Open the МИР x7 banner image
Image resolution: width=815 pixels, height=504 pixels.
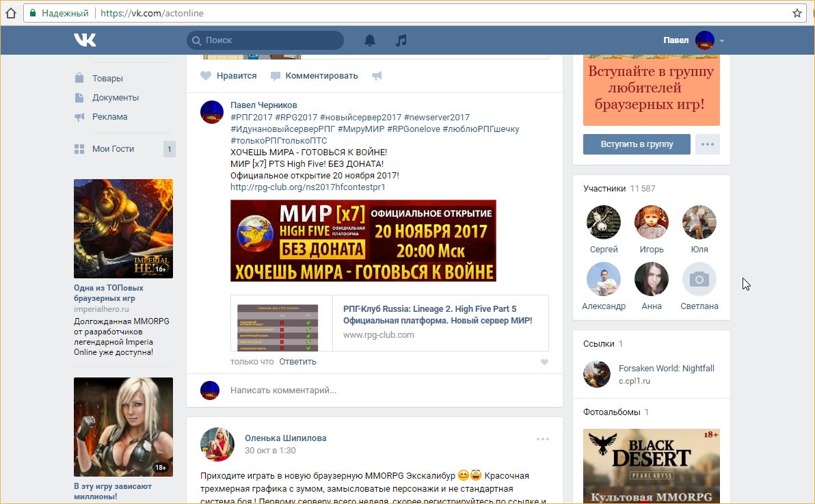pyautogui.click(x=363, y=240)
